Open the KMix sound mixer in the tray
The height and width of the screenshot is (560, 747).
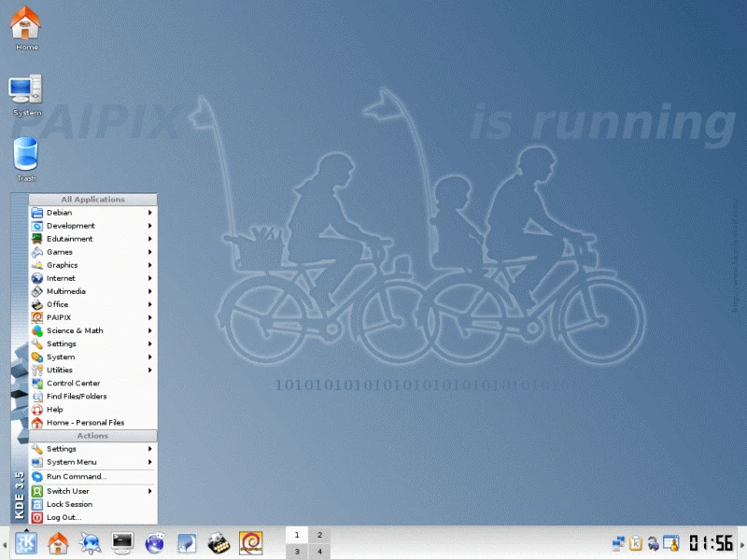click(x=654, y=542)
